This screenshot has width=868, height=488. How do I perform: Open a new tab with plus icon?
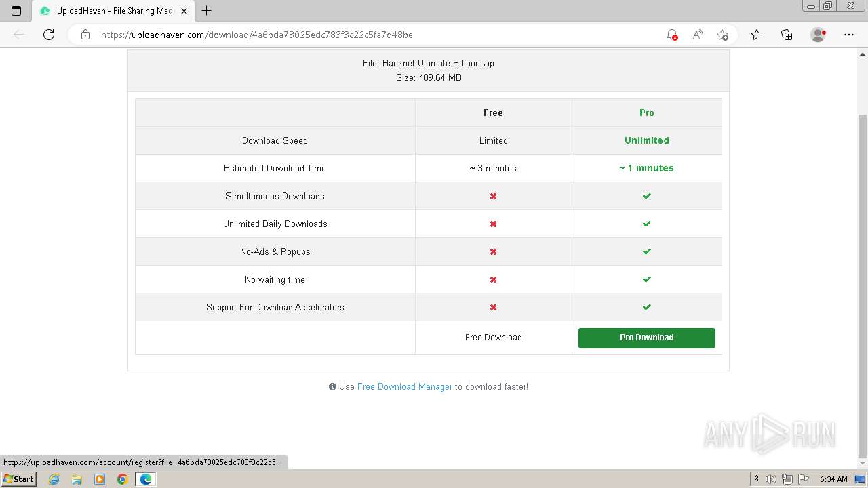207,11
